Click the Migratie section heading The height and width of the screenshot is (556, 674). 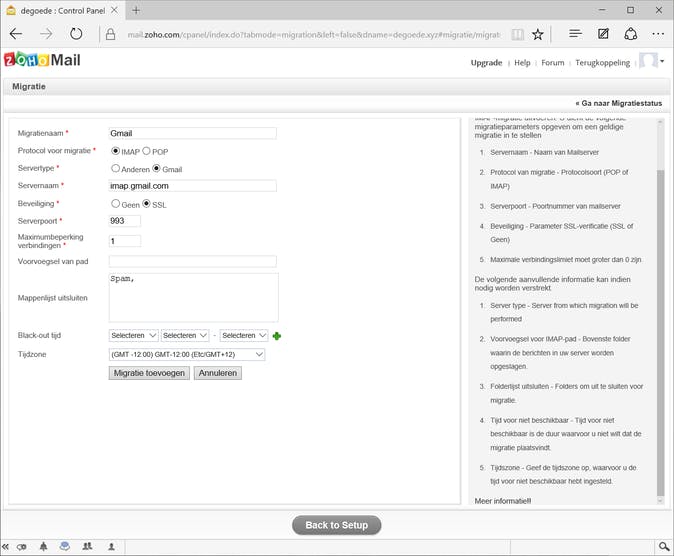click(29, 86)
